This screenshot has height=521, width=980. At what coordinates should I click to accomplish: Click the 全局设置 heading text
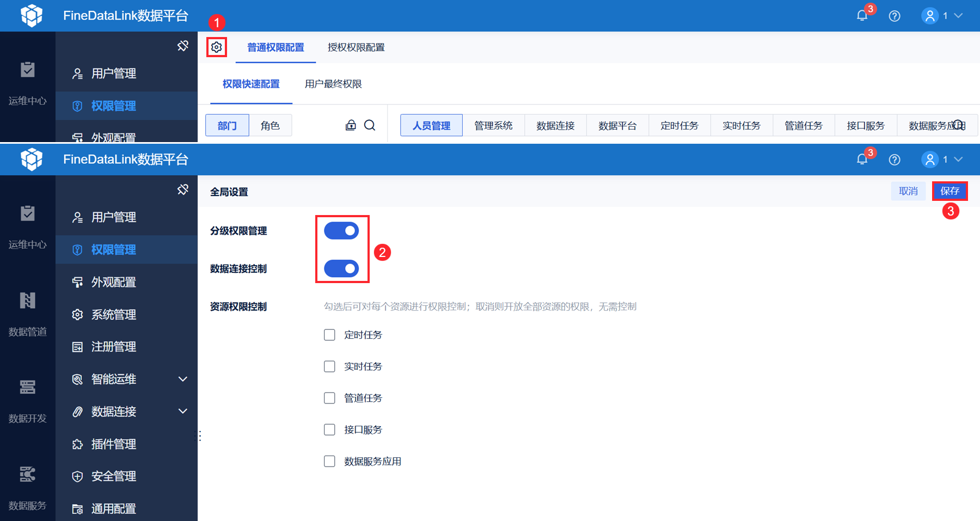click(229, 192)
